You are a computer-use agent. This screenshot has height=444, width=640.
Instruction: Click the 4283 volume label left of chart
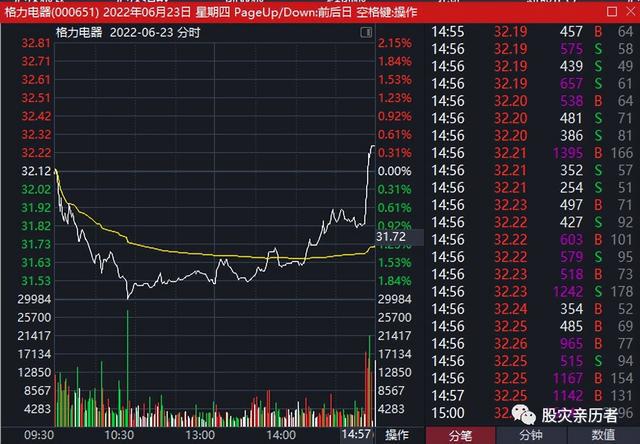point(37,409)
